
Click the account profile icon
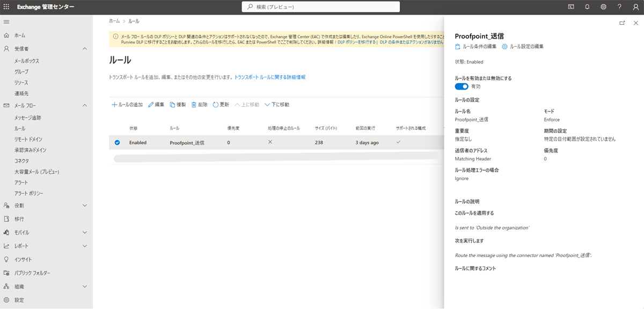(635, 7)
